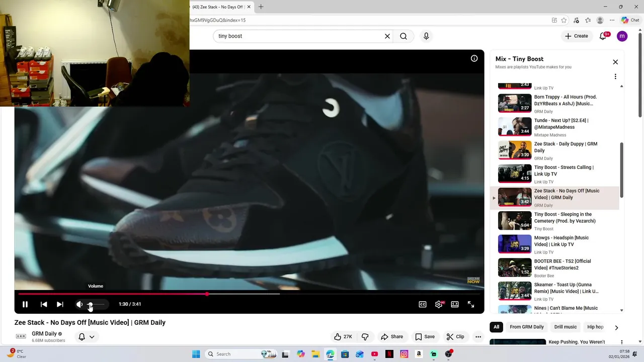Go to previous video in playlist

tap(44, 304)
